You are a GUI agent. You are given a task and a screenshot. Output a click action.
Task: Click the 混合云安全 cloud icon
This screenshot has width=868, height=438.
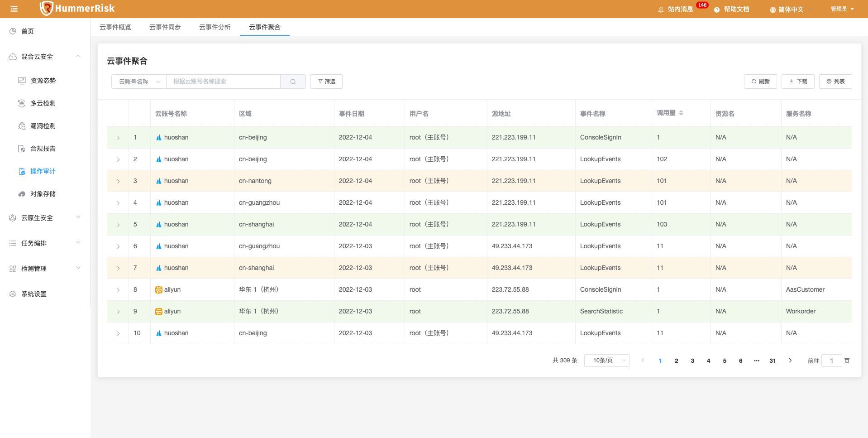tap(13, 57)
